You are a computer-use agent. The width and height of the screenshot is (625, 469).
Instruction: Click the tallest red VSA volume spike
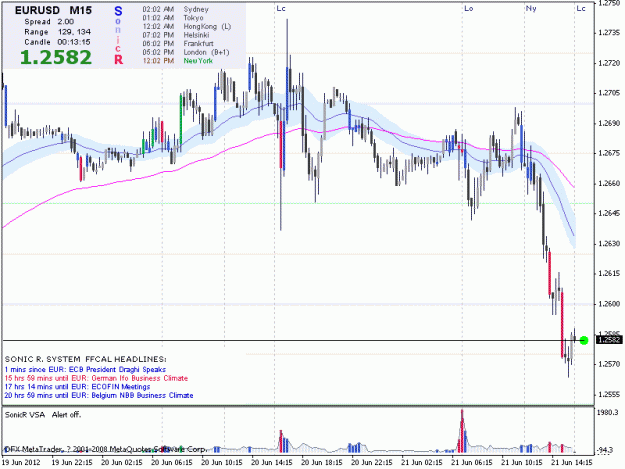462,431
